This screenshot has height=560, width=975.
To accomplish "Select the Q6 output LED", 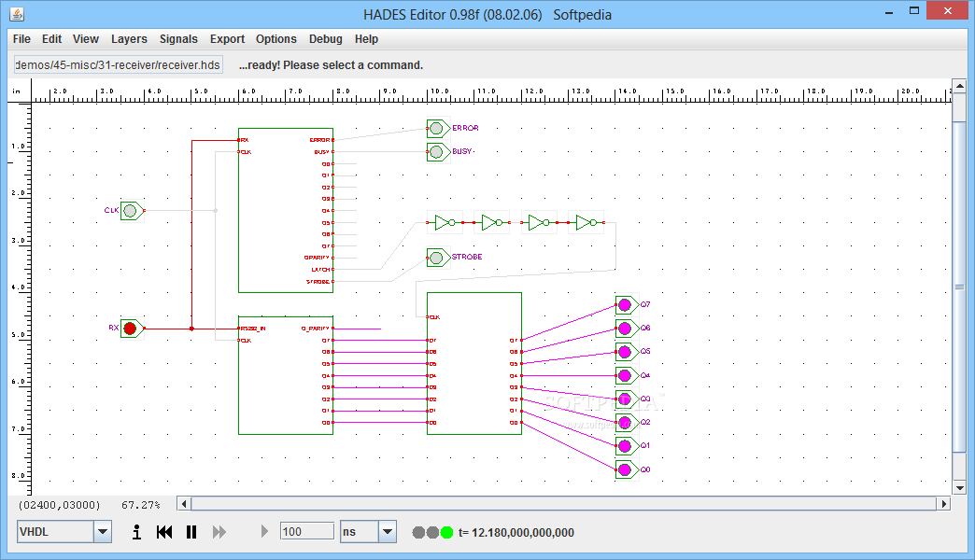I will tap(626, 329).
